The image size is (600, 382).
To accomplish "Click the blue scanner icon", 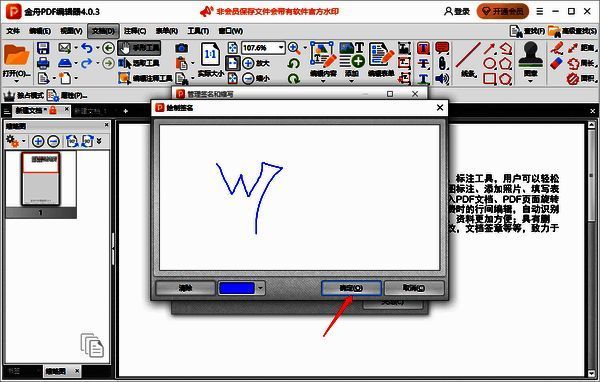I will (65, 63).
